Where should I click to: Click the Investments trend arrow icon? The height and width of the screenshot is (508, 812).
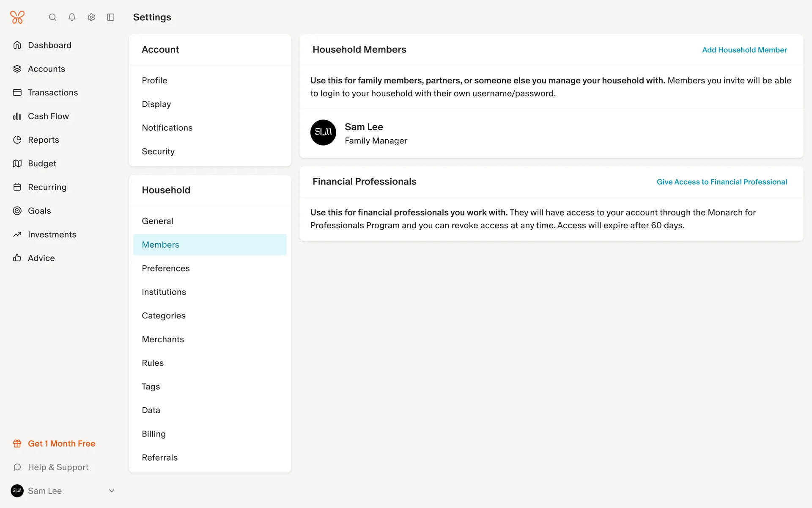(x=17, y=235)
